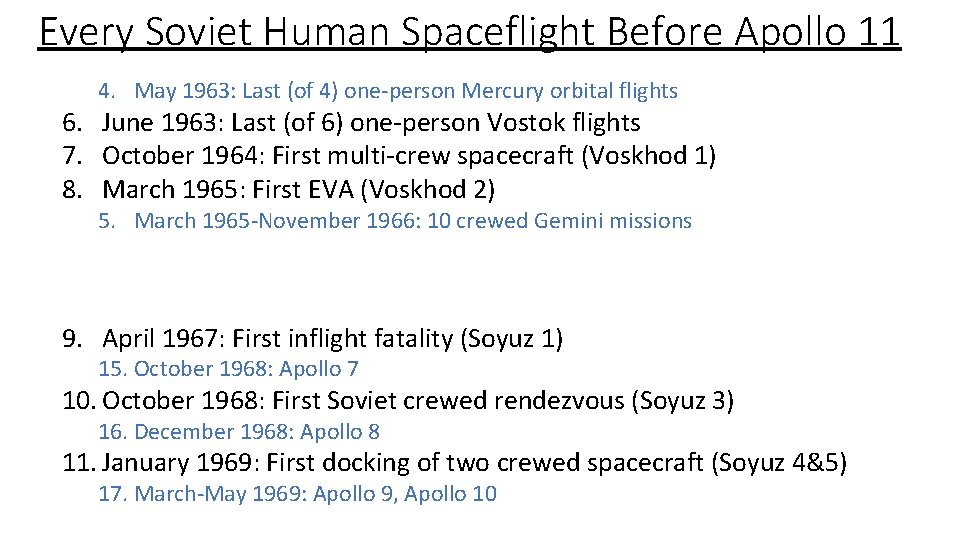960x540 pixels.
Task: Click the March 1965 First EVA line
Action: point(298,189)
